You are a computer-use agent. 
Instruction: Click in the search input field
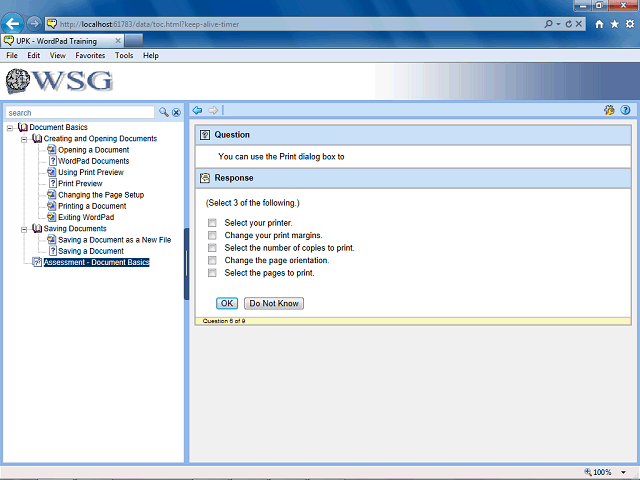click(x=80, y=113)
